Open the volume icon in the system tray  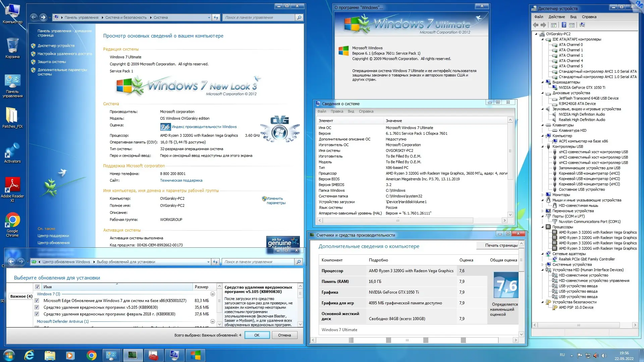click(x=604, y=356)
